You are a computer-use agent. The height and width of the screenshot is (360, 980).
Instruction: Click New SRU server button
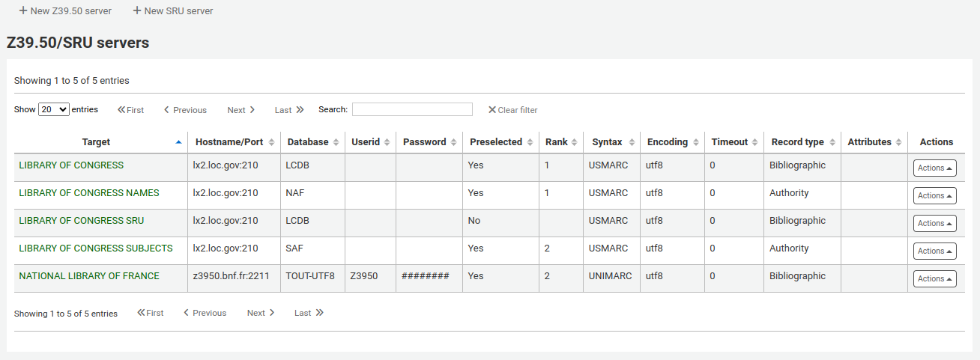click(x=173, y=11)
